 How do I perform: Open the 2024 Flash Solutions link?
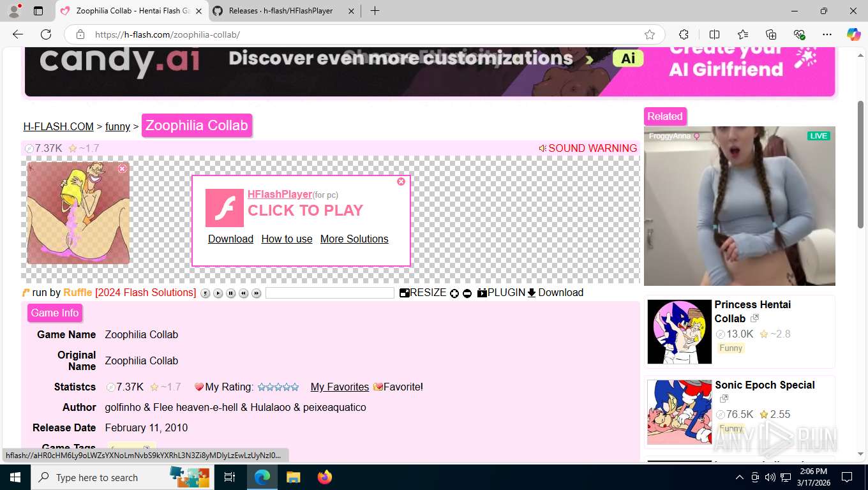pyautogui.click(x=146, y=292)
